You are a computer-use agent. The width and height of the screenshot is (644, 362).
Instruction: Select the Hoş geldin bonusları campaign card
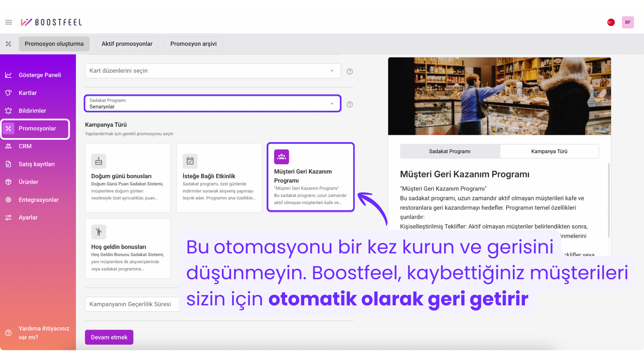point(127,248)
